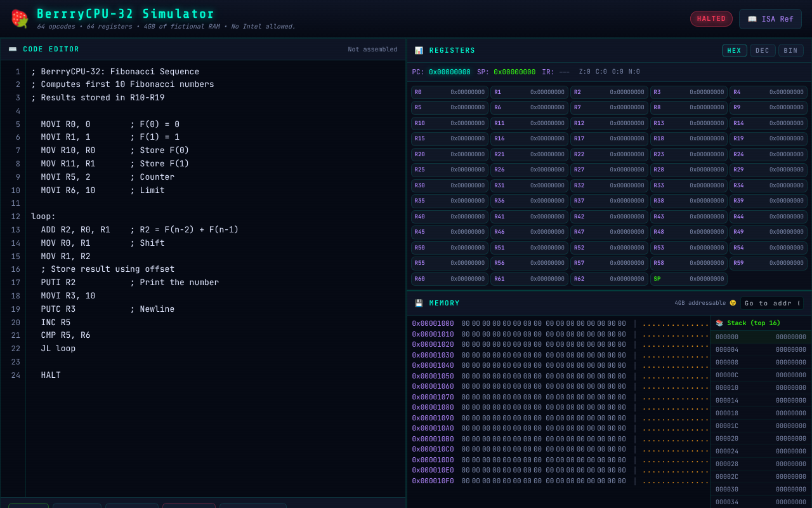Select stack entry 000030
812x508 pixels.
761,490
